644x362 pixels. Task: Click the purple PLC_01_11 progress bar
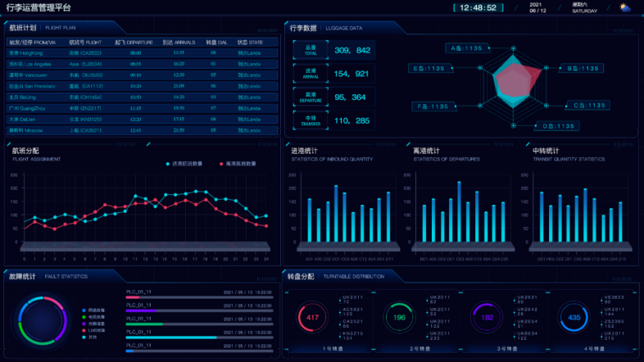click(200, 310)
